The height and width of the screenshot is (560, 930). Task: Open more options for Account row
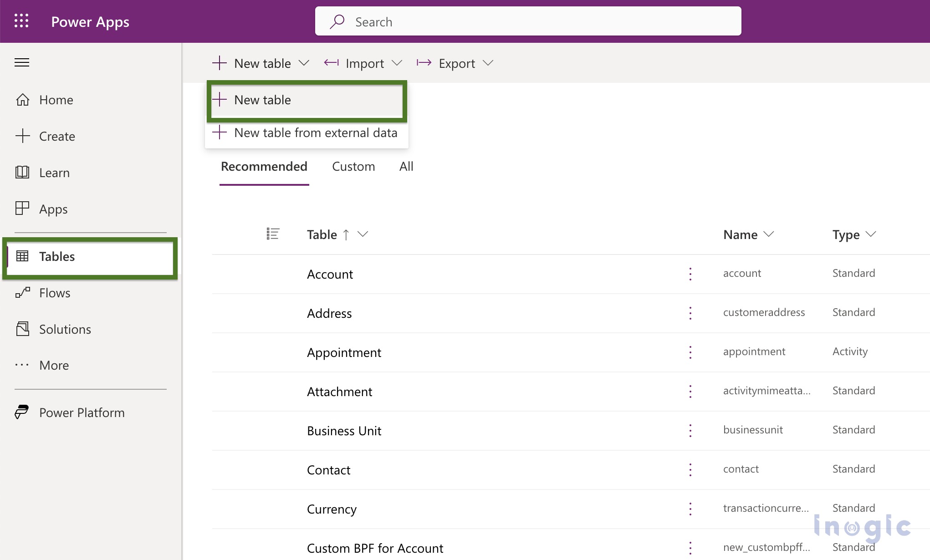click(690, 274)
